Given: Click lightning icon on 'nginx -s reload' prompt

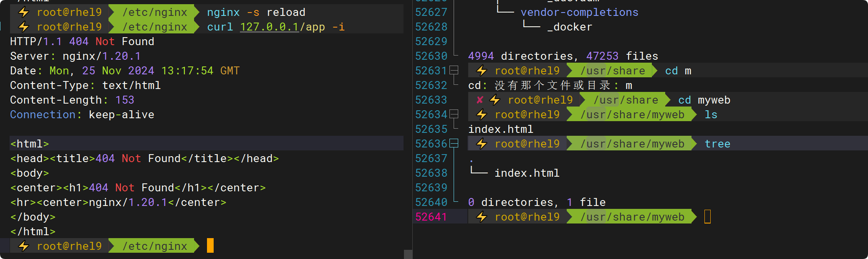Looking at the screenshot, I should [x=24, y=12].
